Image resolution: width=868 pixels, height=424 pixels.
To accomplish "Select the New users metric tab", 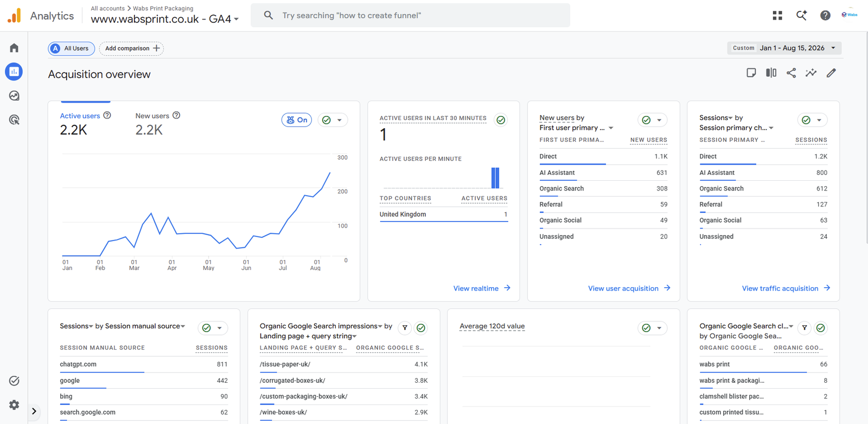I will [x=158, y=124].
